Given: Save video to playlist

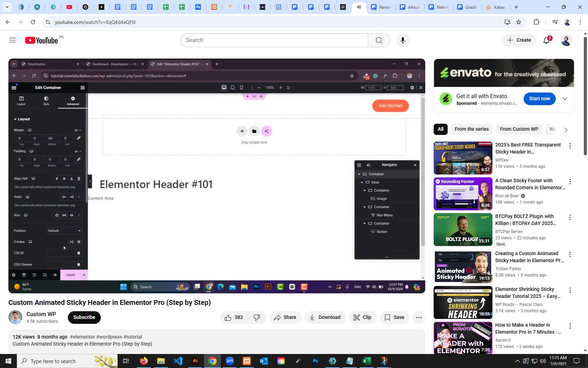Looking at the screenshot, I should pyautogui.click(x=394, y=318).
